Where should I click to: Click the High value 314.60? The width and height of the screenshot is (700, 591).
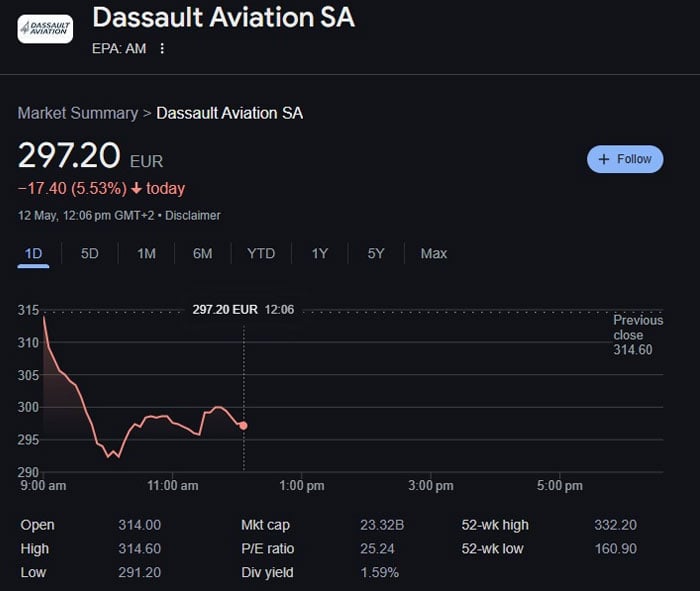140,549
